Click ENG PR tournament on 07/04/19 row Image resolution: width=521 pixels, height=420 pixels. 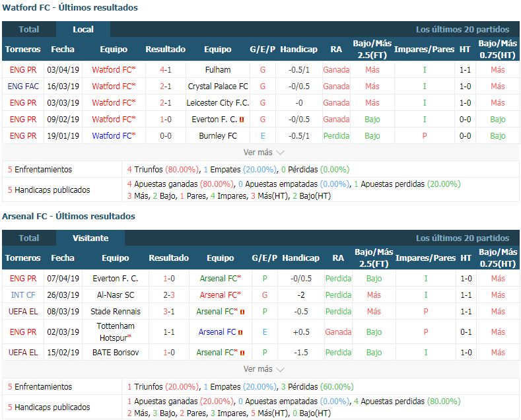23,279
